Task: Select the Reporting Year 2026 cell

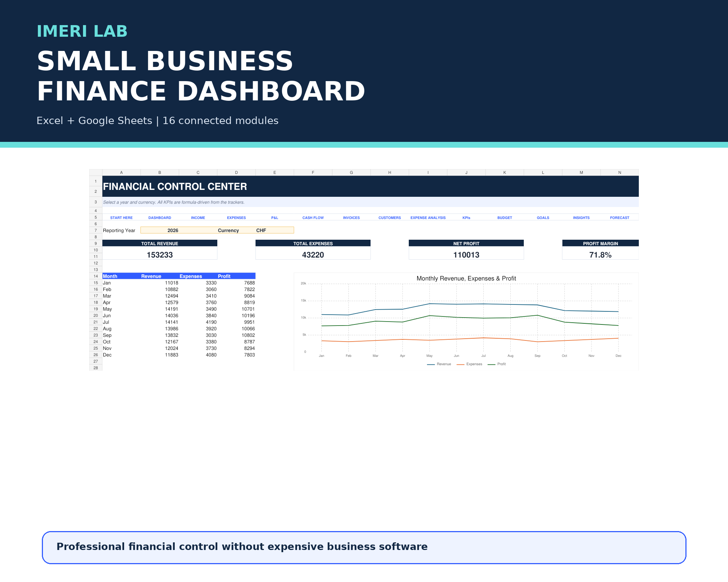Action: 173,230
